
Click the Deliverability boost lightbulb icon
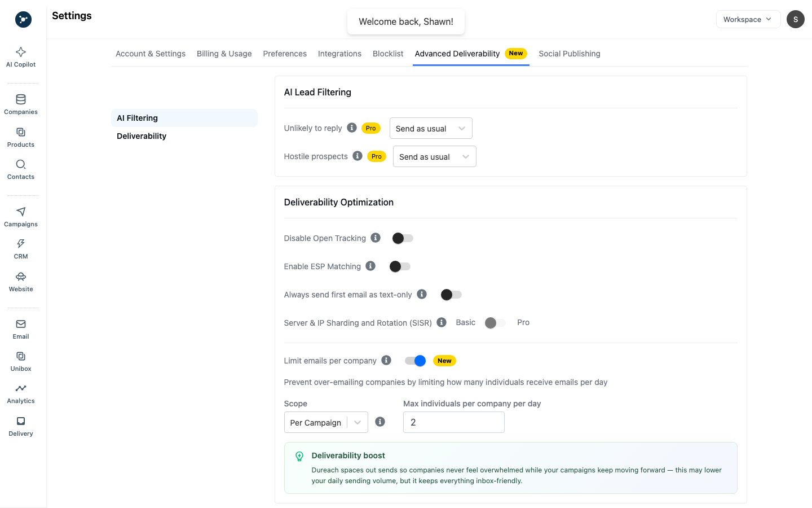pyautogui.click(x=299, y=456)
